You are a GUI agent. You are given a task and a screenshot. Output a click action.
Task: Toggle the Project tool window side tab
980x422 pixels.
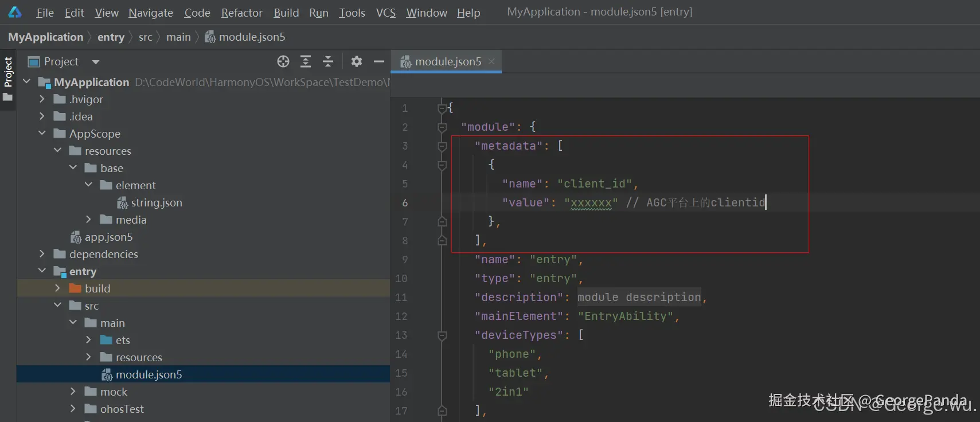click(8, 79)
